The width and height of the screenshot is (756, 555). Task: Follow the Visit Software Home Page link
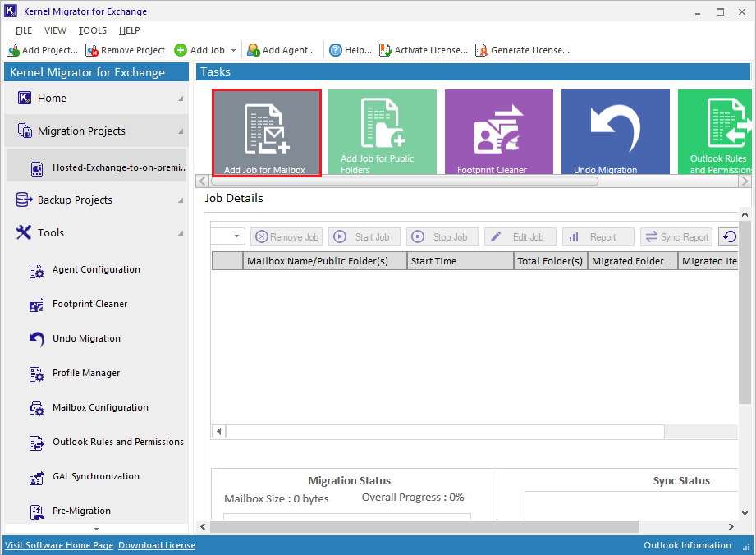click(59, 545)
